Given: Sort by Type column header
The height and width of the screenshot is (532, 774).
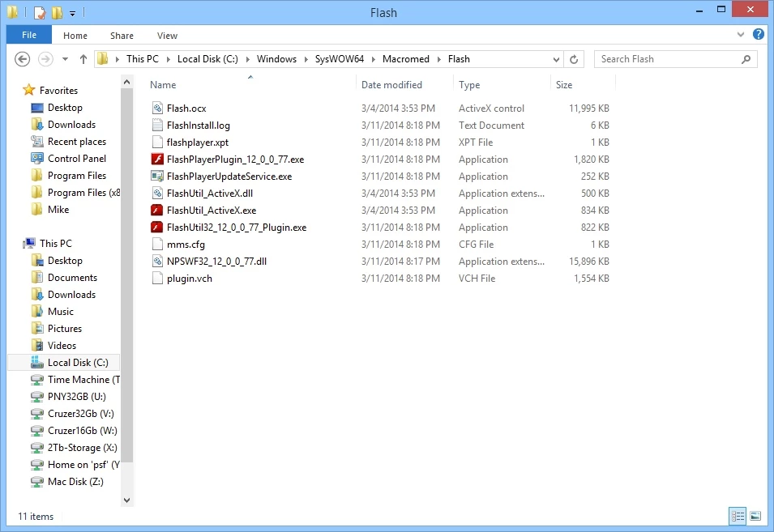Looking at the screenshot, I should (x=502, y=85).
